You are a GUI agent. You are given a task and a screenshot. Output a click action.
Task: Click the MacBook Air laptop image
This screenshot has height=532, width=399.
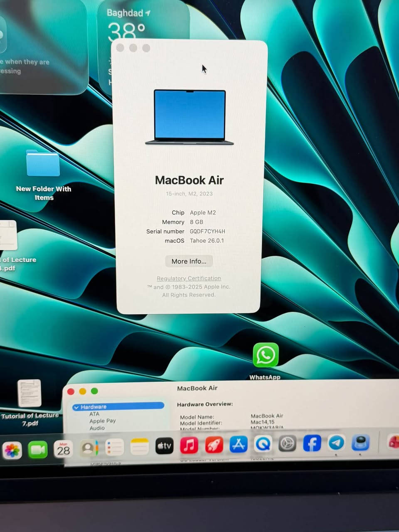point(190,117)
